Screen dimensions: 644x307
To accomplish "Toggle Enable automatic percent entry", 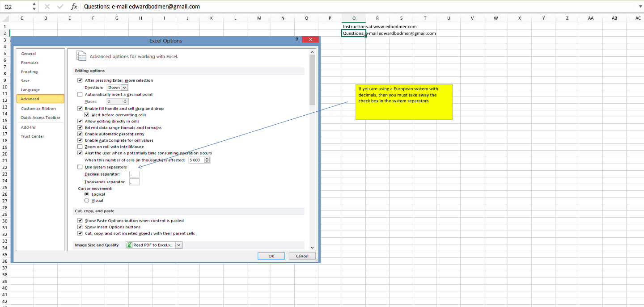I will (x=80, y=134).
